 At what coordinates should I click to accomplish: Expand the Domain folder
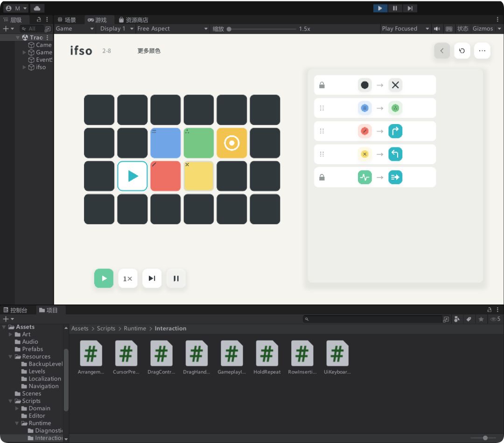point(17,408)
